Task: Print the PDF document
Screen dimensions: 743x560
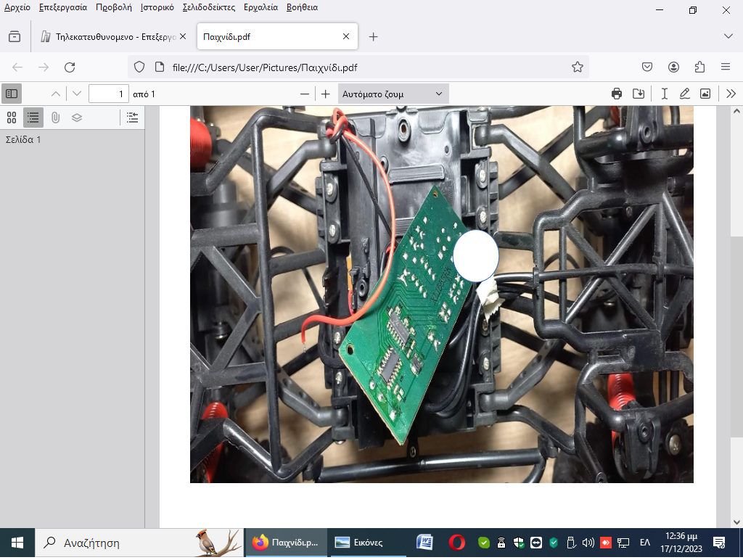Action: [617, 94]
